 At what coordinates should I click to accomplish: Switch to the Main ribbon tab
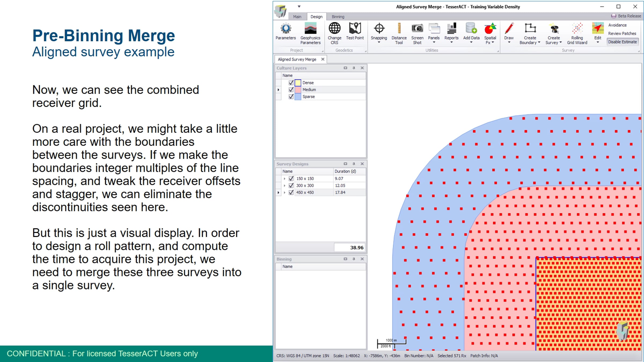point(297,17)
